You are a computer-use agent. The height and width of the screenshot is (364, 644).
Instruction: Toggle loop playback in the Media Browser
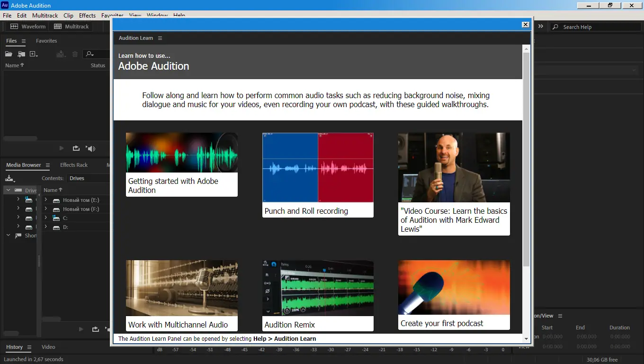coord(95,329)
